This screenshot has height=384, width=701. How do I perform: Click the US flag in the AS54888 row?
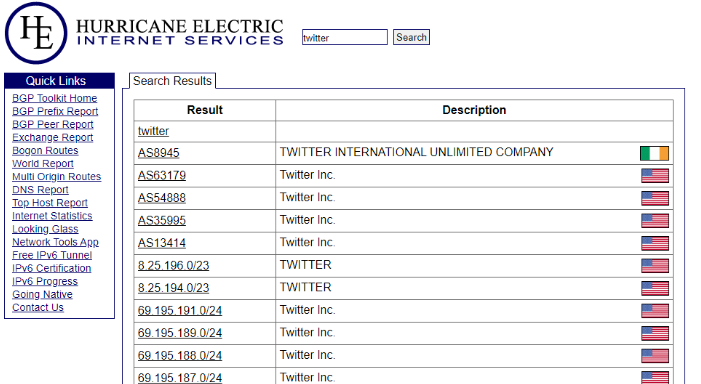655,198
